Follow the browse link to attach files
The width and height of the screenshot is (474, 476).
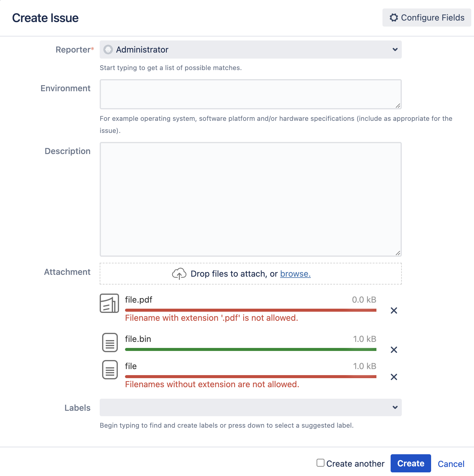click(295, 274)
